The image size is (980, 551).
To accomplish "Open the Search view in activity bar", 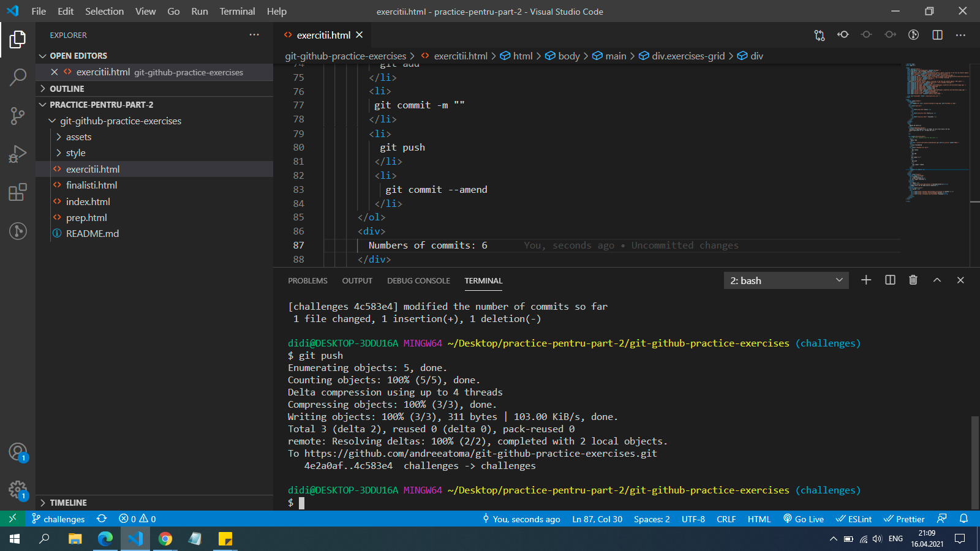I will click(18, 77).
